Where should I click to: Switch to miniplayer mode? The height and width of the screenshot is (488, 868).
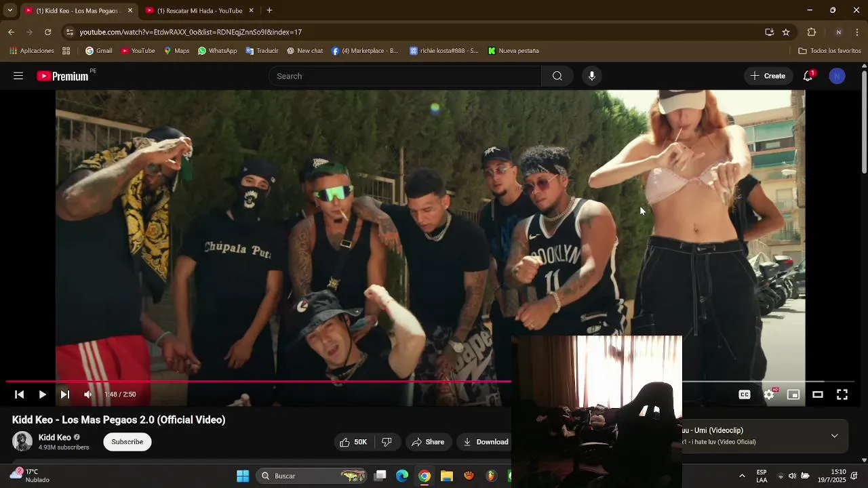click(793, 394)
